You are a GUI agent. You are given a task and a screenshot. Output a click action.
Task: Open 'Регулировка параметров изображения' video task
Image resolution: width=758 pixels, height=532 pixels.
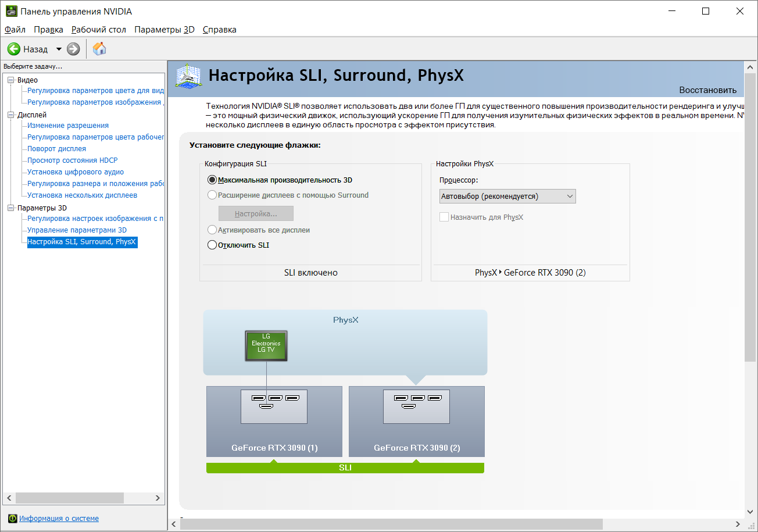(96, 102)
